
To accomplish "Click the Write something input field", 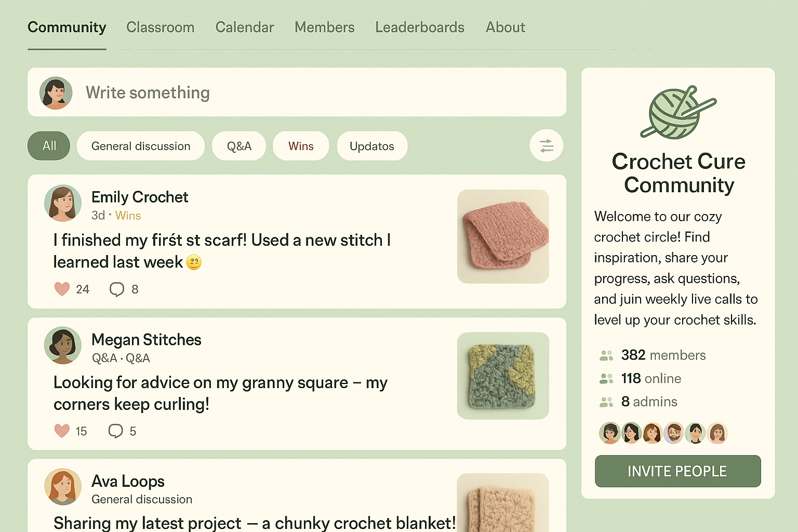I will (x=297, y=92).
